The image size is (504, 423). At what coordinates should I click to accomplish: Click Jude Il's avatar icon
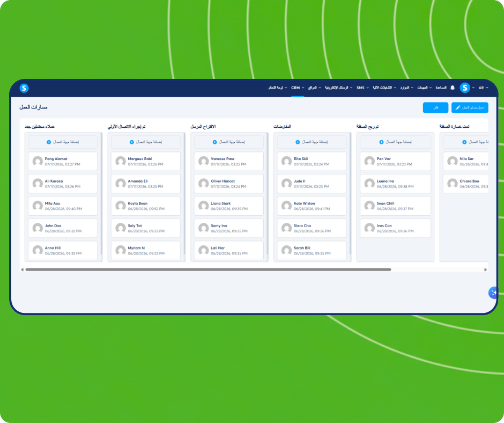[x=286, y=184]
